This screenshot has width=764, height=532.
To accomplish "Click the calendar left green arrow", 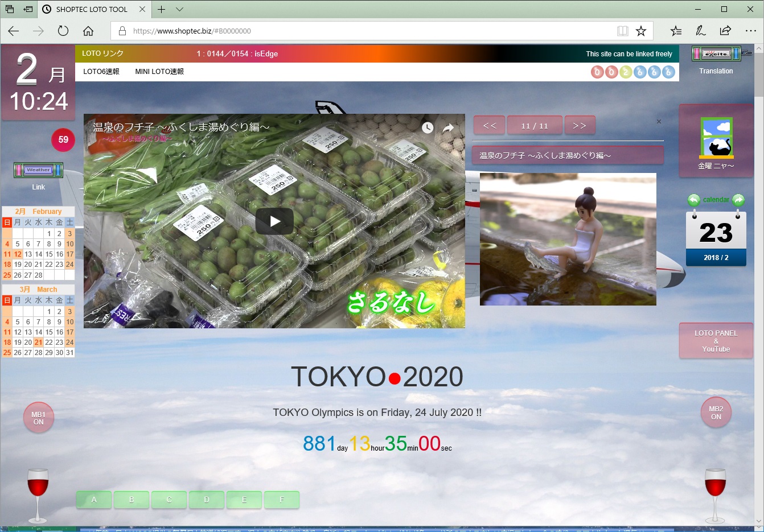I will click(693, 200).
